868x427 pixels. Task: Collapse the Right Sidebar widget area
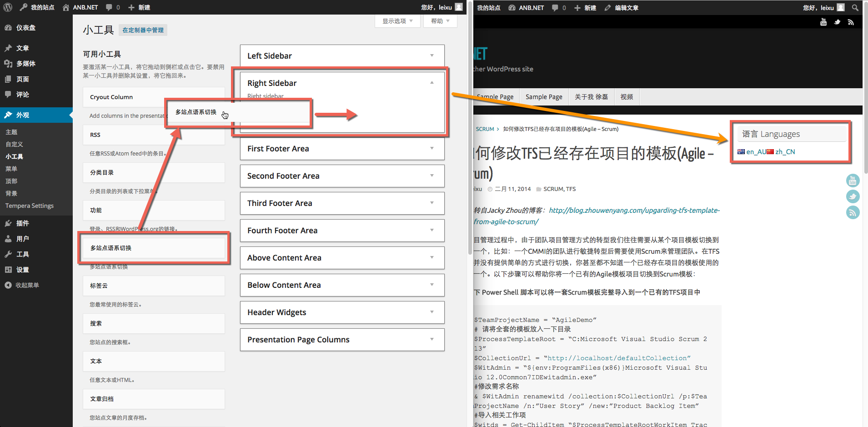432,83
